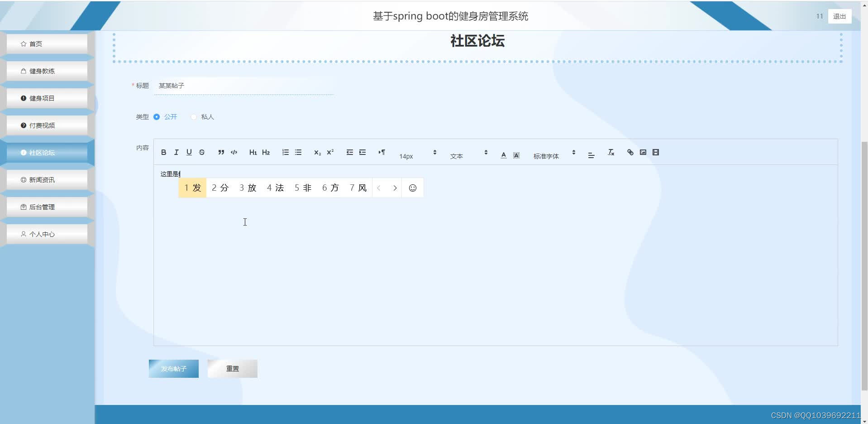Apply subscript formatting
Image resolution: width=868 pixels, height=424 pixels.
[317, 152]
